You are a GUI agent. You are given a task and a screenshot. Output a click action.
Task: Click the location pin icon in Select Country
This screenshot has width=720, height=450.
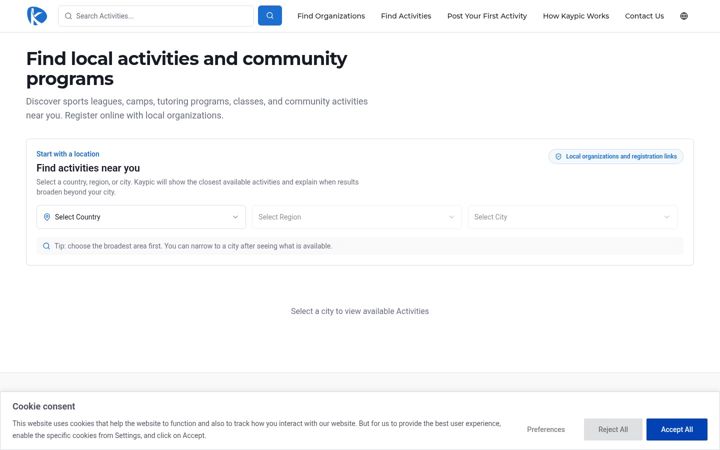pos(47,217)
